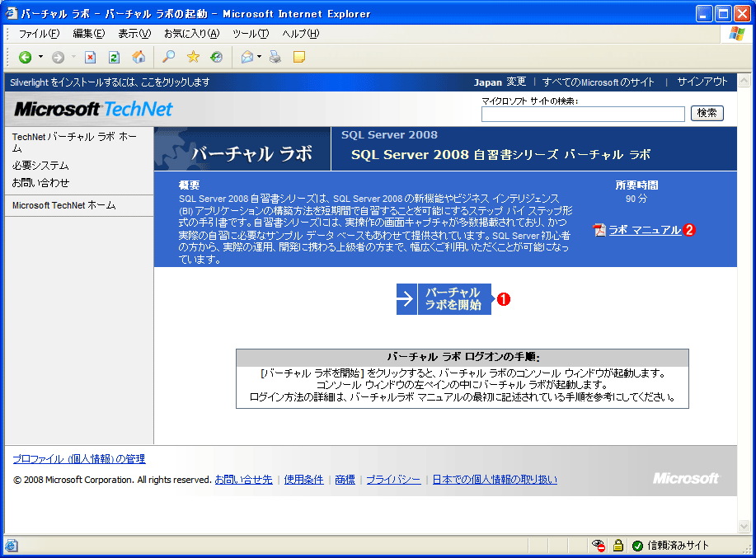Click the privacy report eye icon in status bar
This screenshot has width=756, height=558.
599,546
